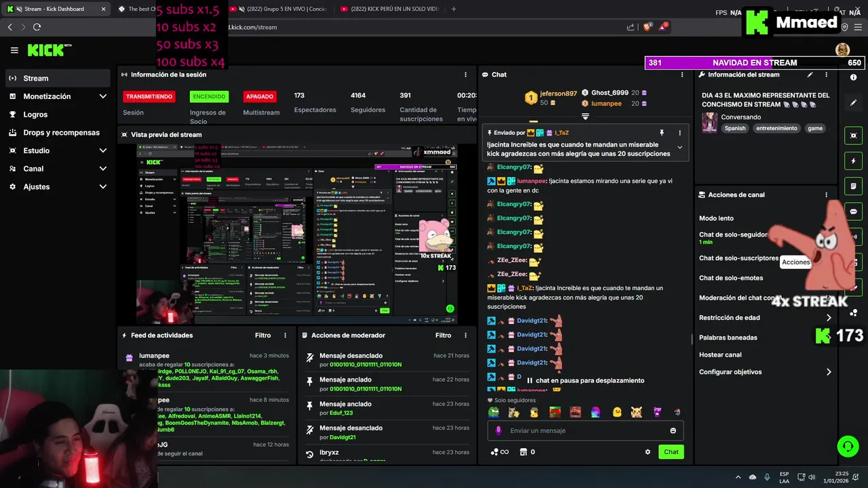Click the notes sidebar icon
868x488 pixels.
pos(853,186)
